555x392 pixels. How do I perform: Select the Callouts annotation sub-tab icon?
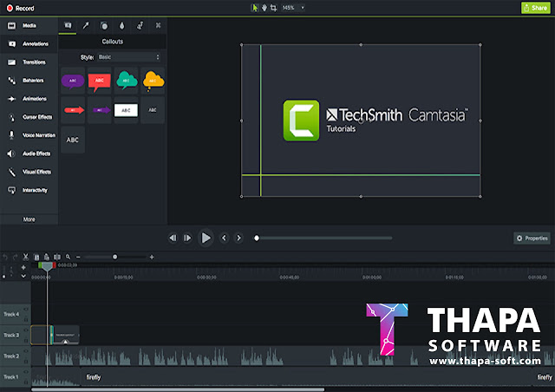point(68,25)
